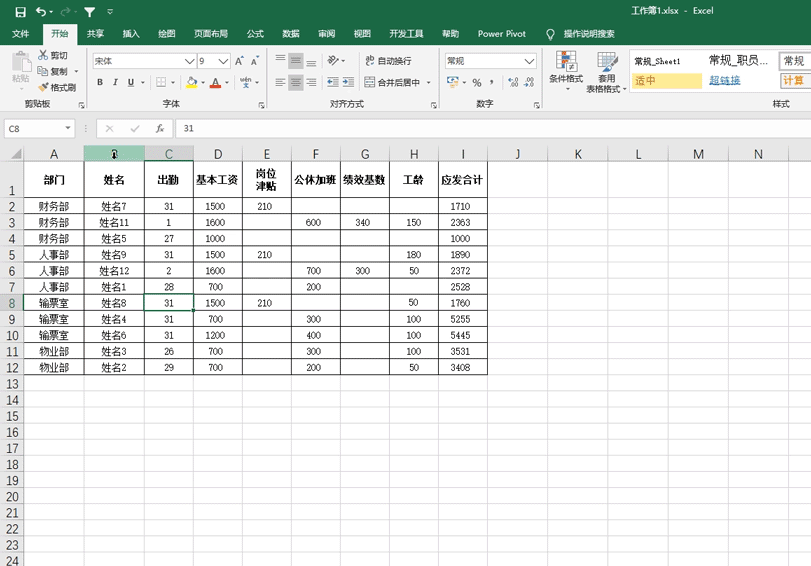The height and width of the screenshot is (566, 811).
Task: Click the comma style icon
Action: (491, 82)
